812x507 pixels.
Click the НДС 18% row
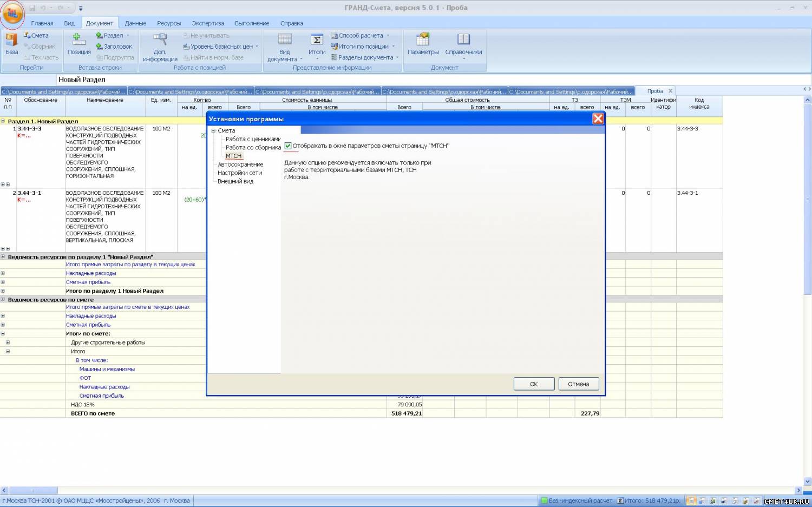coord(361,404)
